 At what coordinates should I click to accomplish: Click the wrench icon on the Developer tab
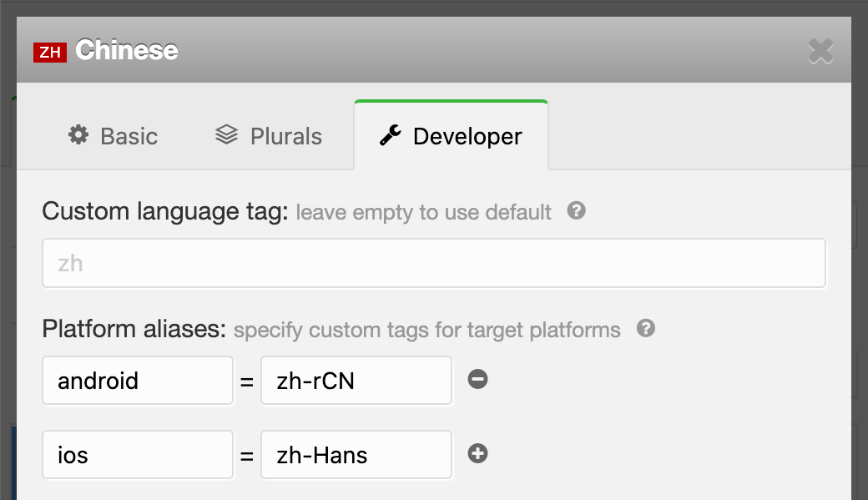[390, 135]
